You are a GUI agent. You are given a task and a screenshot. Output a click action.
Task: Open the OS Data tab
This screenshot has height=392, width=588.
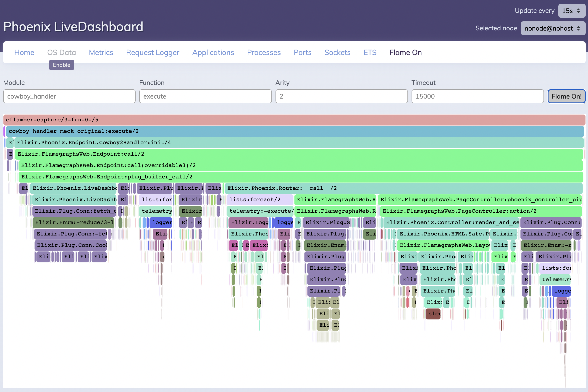(61, 52)
